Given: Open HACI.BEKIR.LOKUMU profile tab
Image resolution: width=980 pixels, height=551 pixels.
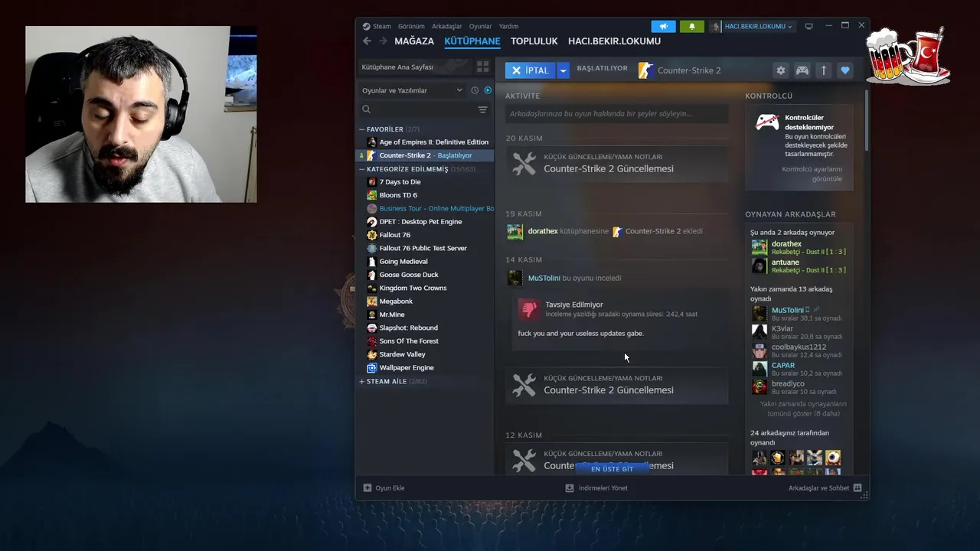Looking at the screenshot, I should click(x=614, y=41).
